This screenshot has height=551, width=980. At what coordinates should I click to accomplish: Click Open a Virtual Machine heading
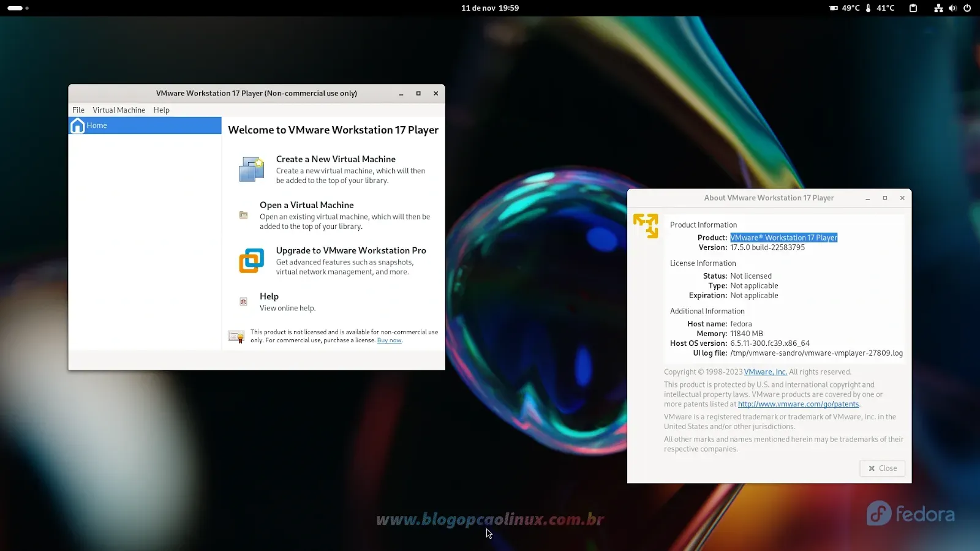307,205
